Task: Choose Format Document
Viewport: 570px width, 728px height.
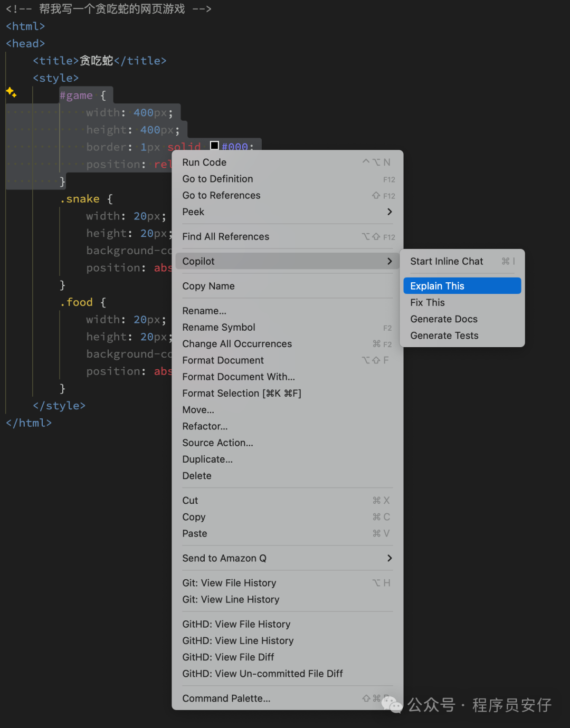Action: [223, 360]
